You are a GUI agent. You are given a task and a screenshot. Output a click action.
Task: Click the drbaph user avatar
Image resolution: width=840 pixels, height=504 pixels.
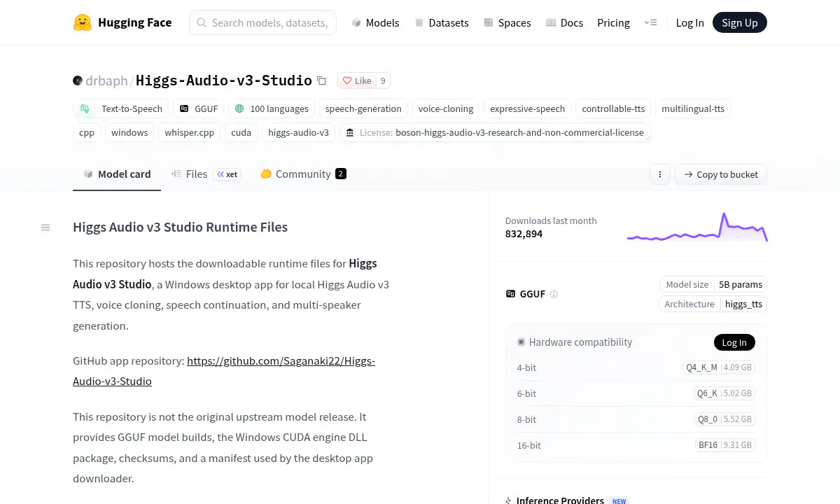pyautogui.click(x=78, y=80)
